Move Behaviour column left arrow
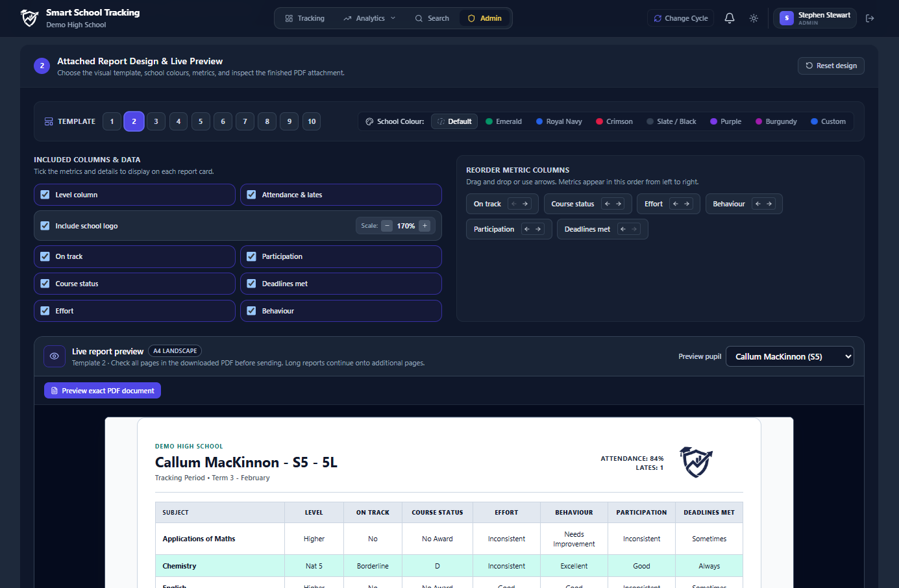The height and width of the screenshot is (588, 899). point(758,204)
